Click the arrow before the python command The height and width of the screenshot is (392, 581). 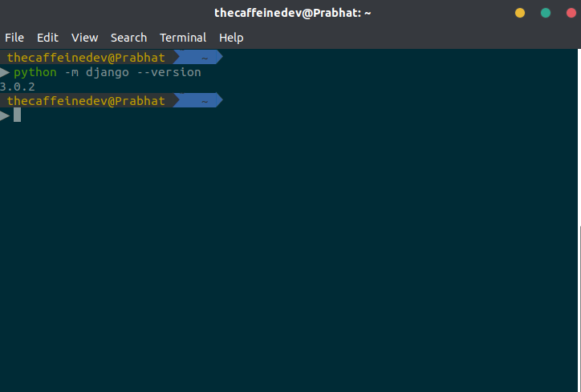(x=5, y=72)
